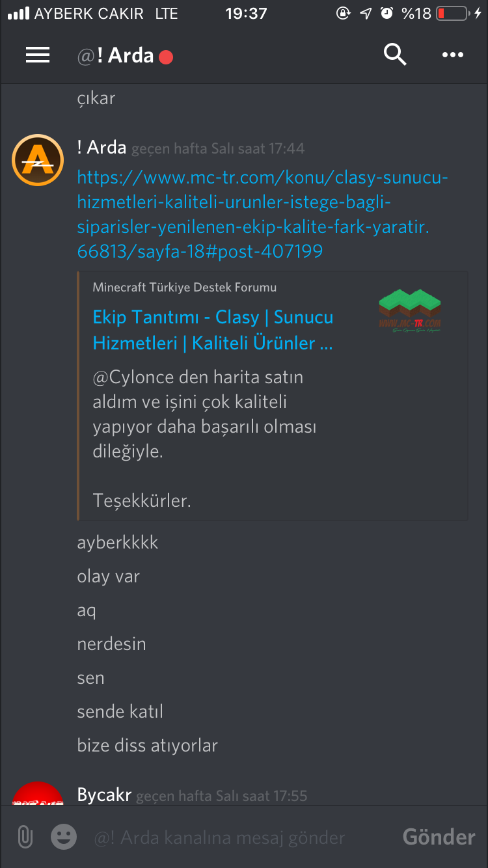Image resolution: width=488 pixels, height=868 pixels.
Task: Open the three-dot more options menu
Action: [x=453, y=55]
